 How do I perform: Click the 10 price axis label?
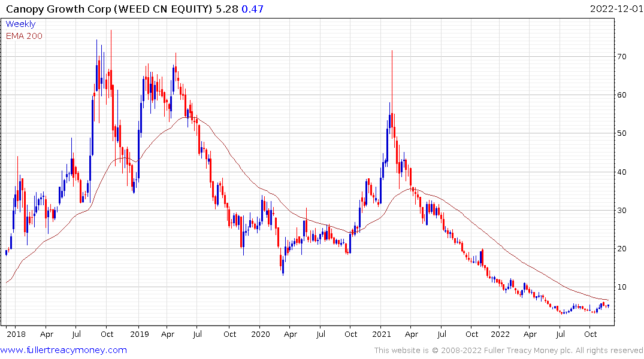(x=622, y=287)
